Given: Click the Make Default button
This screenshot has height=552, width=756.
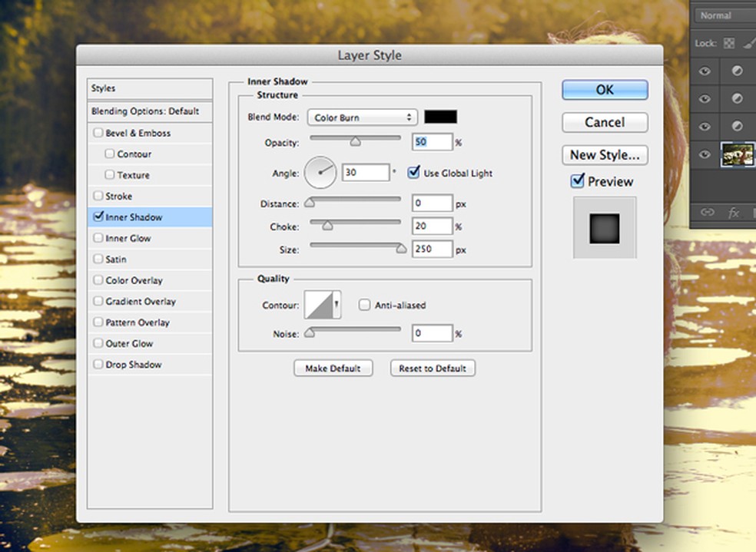Looking at the screenshot, I should coord(333,369).
